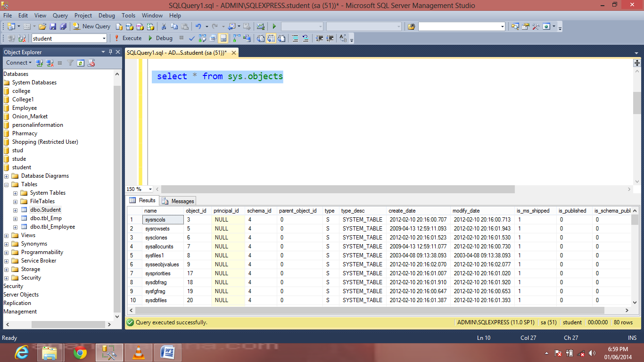Collapse the Tables node
Image resolution: width=644 pixels, height=362 pixels.
[7, 184]
